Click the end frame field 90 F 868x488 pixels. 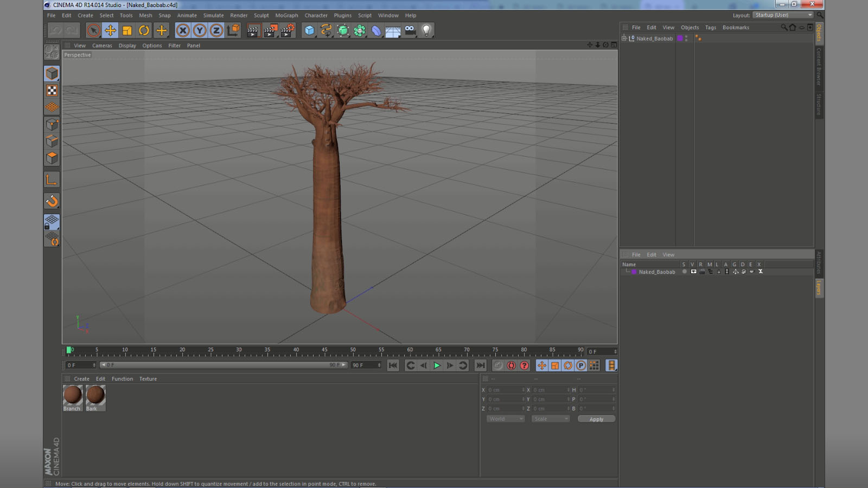coord(366,365)
